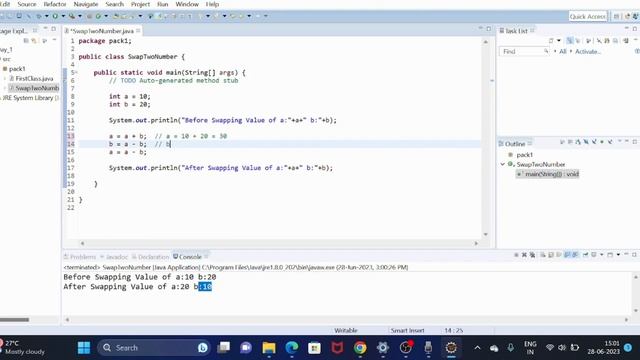This screenshot has height=360, width=640.
Task: Open the Project menu
Action: click(140, 4)
